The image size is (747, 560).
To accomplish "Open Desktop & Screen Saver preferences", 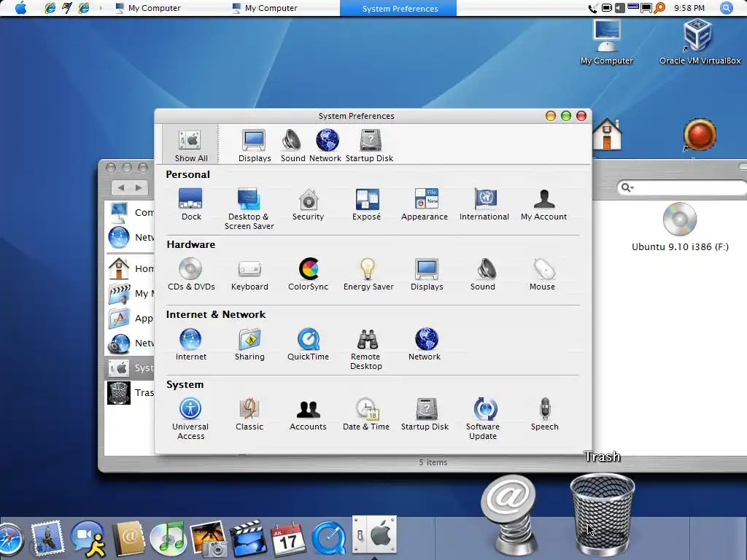I will (x=249, y=209).
